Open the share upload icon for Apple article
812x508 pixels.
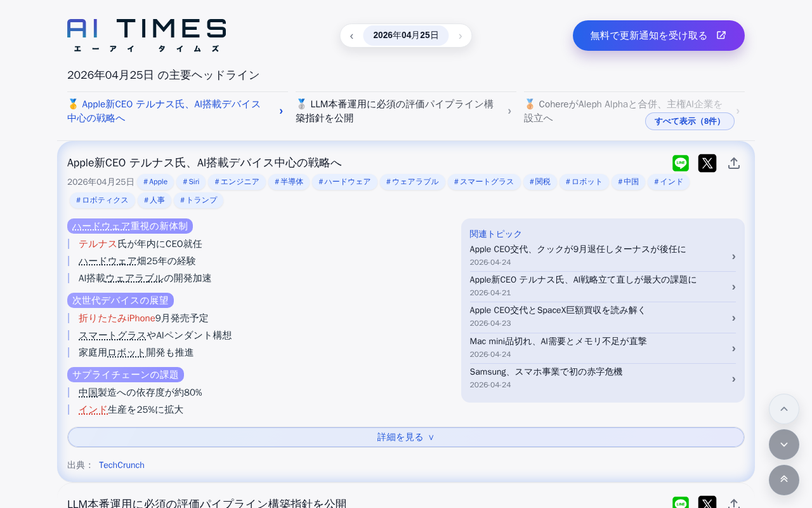point(734,163)
